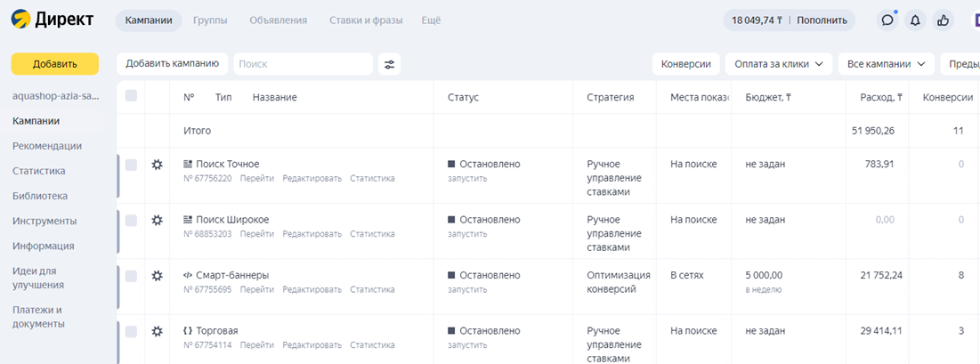Viewport: 980px width, 364px height.
Task: Switch to the Группы tab
Action: point(210,20)
